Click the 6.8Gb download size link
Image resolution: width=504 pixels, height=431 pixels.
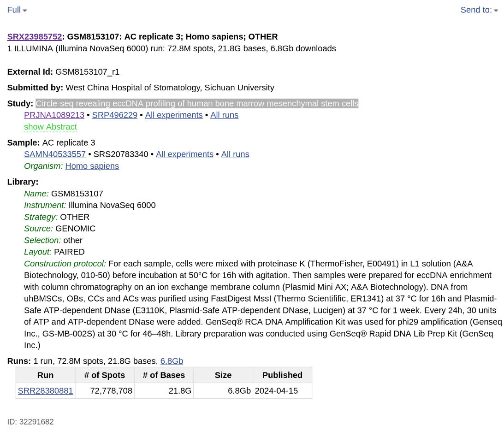172,361
